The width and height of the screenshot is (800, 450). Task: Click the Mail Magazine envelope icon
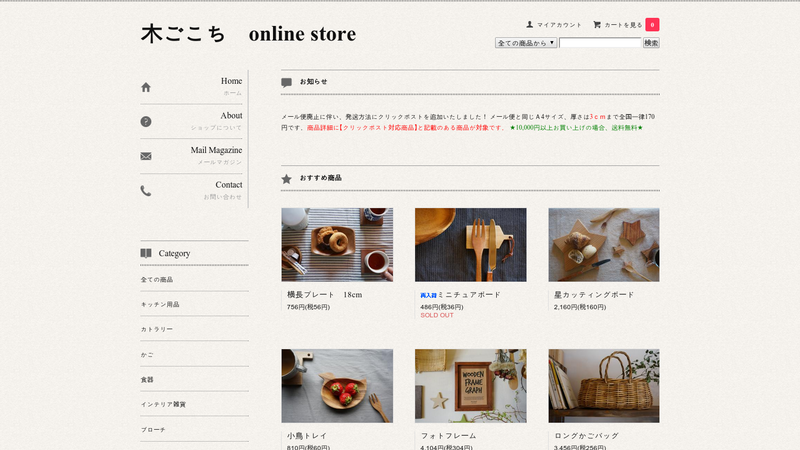click(x=146, y=156)
